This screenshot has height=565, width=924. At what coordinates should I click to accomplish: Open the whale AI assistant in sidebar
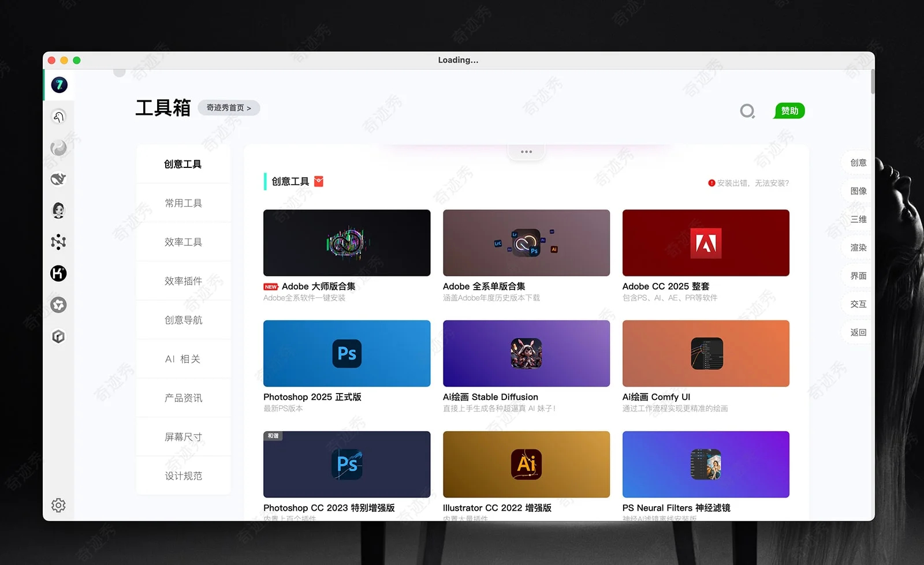click(58, 179)
